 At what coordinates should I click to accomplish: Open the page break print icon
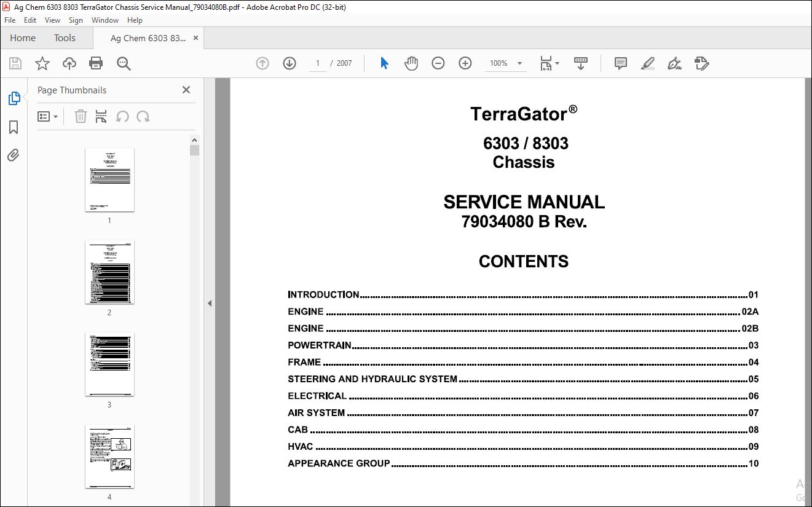(101, 116)
